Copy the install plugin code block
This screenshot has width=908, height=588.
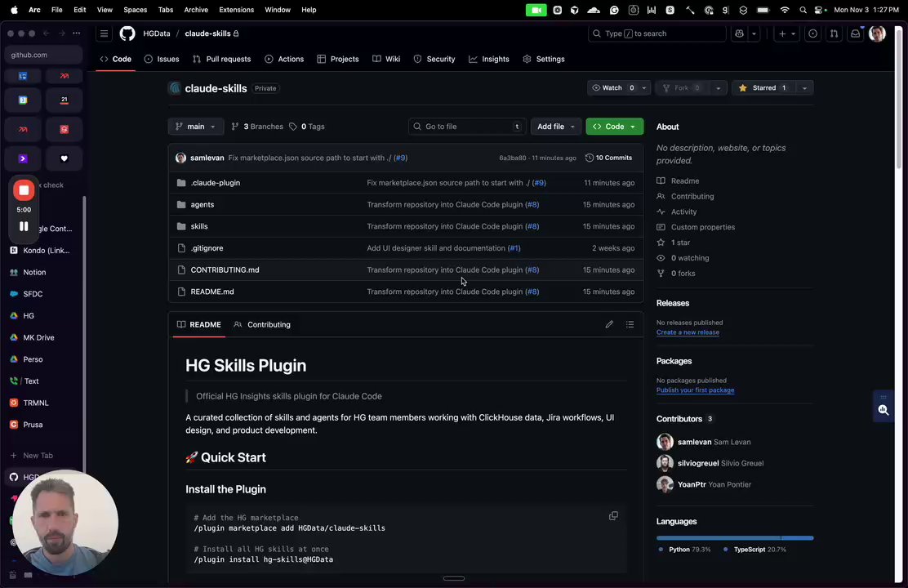pyautogui.click(x=613, y=515)
